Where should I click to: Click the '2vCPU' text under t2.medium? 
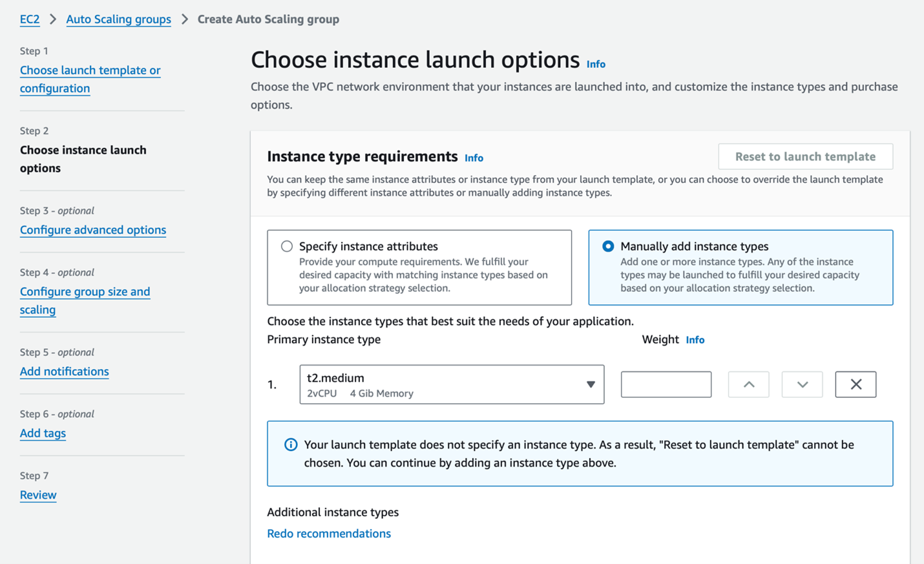(x=322, y=393)
